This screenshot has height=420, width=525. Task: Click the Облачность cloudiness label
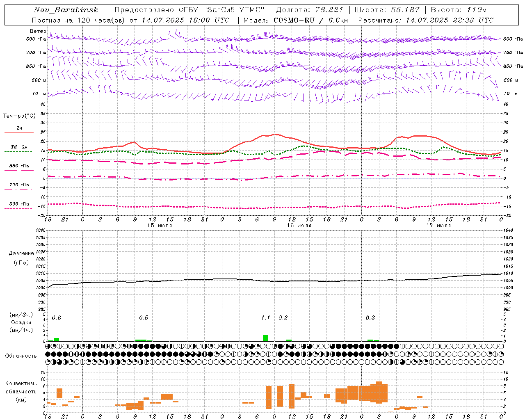[21, 356]
